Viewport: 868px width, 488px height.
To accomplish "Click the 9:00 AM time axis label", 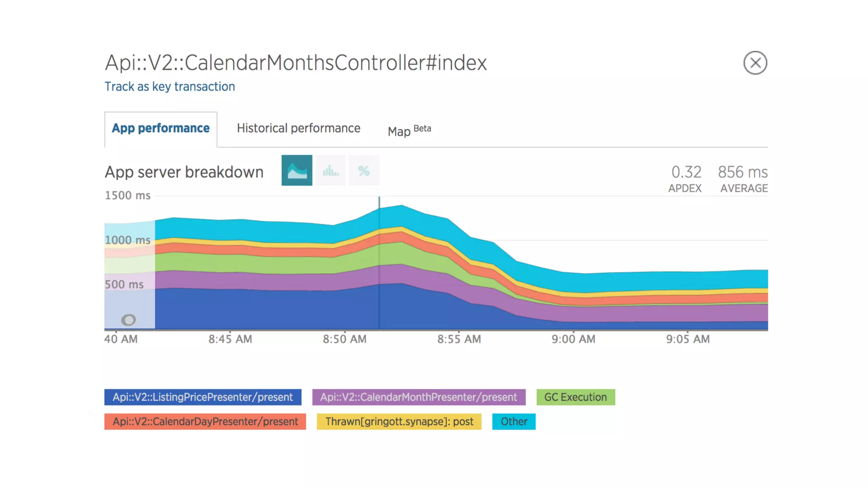I will click(x=573, y=339).
